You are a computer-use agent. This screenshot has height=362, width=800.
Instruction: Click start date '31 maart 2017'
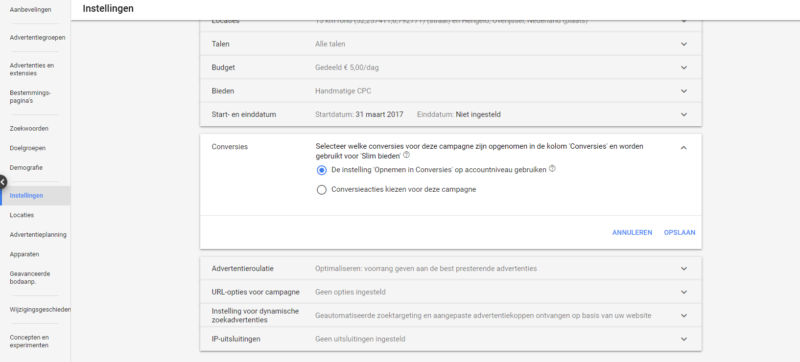(379, 114)
